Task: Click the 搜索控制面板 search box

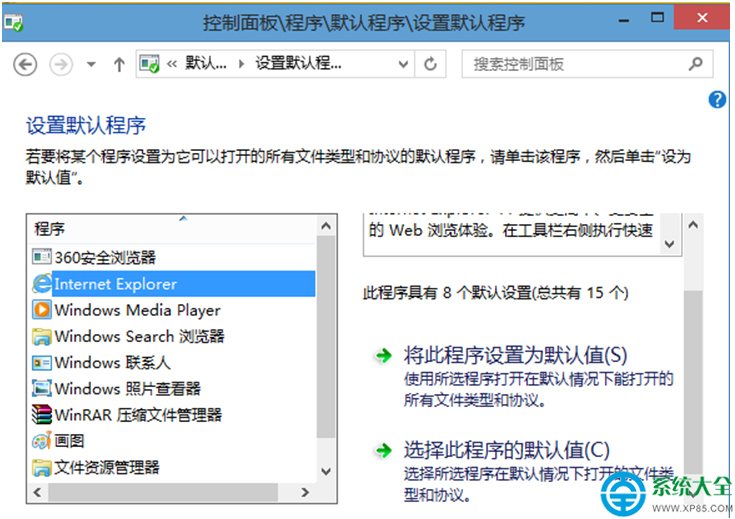Action: 587,64
